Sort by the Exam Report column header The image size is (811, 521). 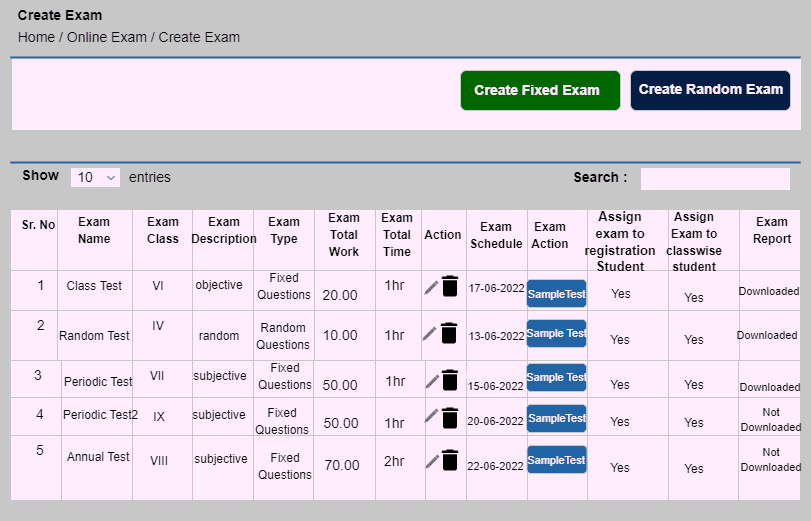(x=772, y=230)
